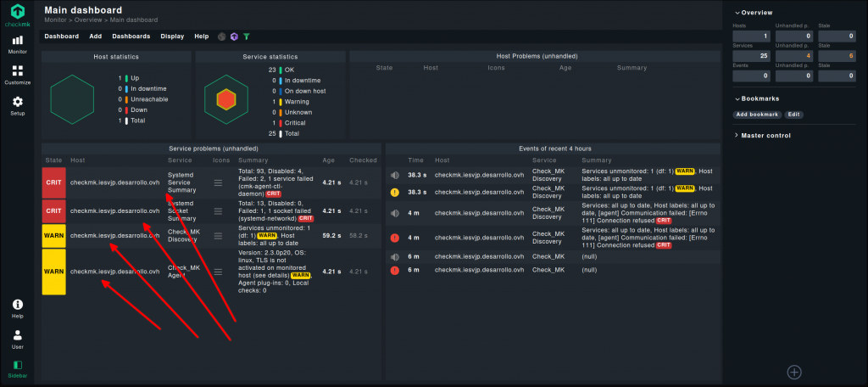Expand the Master control section

764,135
